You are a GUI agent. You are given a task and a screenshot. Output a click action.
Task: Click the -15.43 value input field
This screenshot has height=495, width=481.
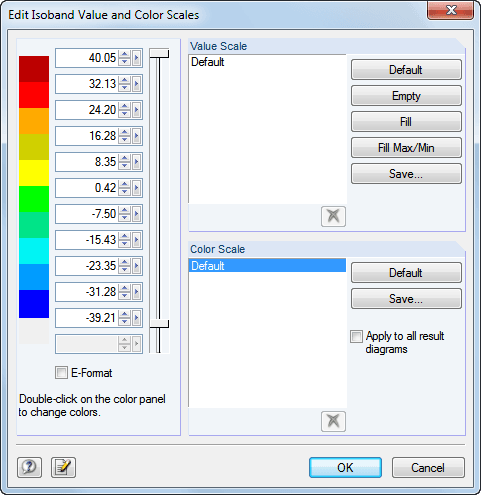tap(87, 240)
